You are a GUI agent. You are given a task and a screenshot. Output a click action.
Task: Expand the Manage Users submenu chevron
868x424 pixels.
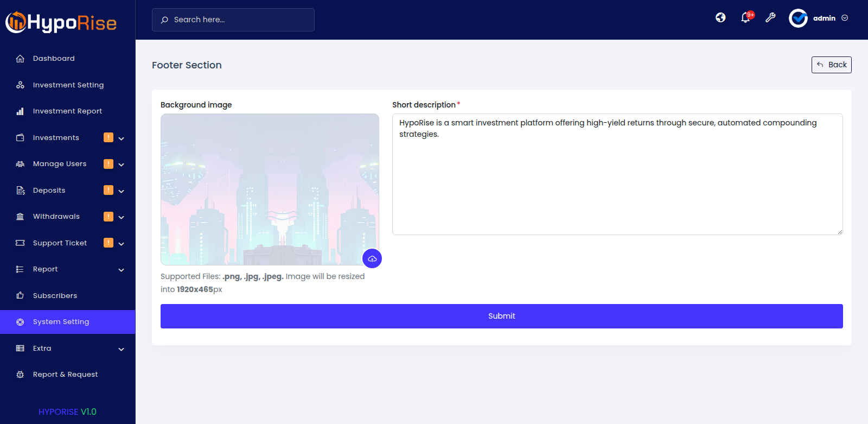coord(122,164)
